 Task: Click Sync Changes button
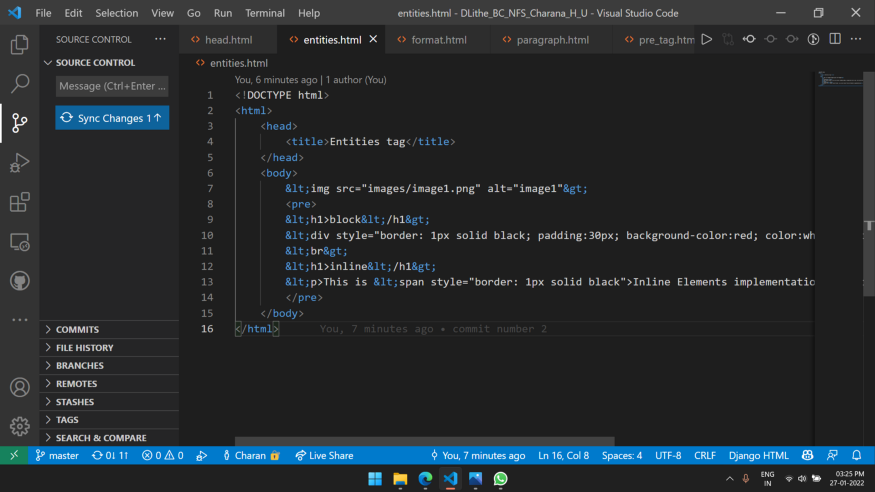tap(112, 118)
